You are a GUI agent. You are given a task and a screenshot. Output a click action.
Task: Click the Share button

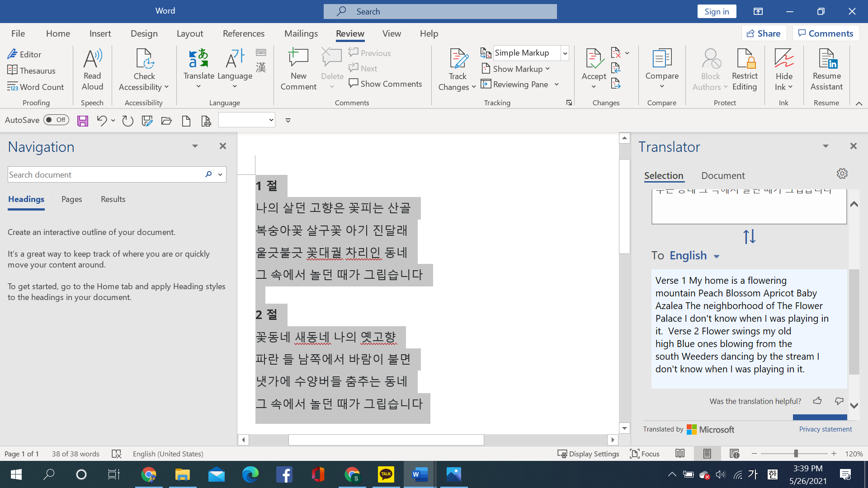pos(764,33)
